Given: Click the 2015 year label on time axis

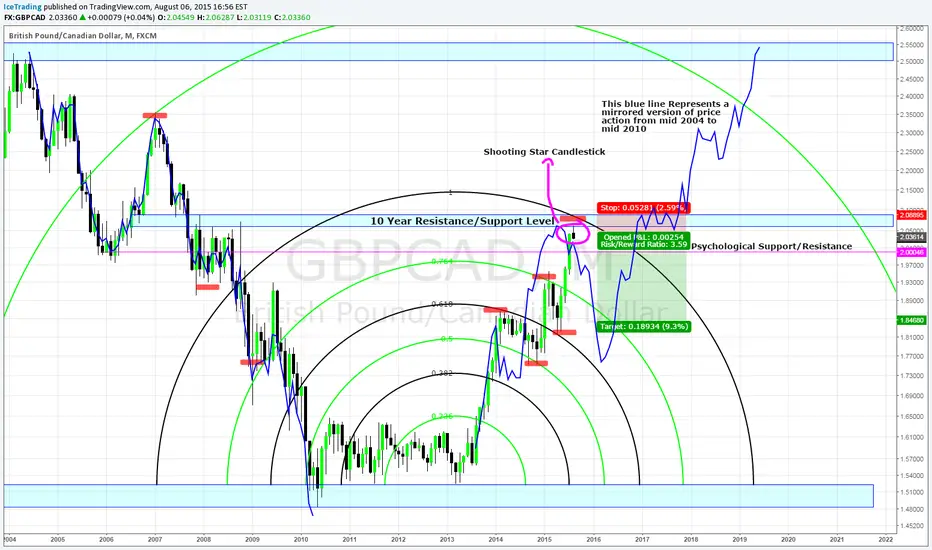Looking at the screenshot, I should [544, 539].
